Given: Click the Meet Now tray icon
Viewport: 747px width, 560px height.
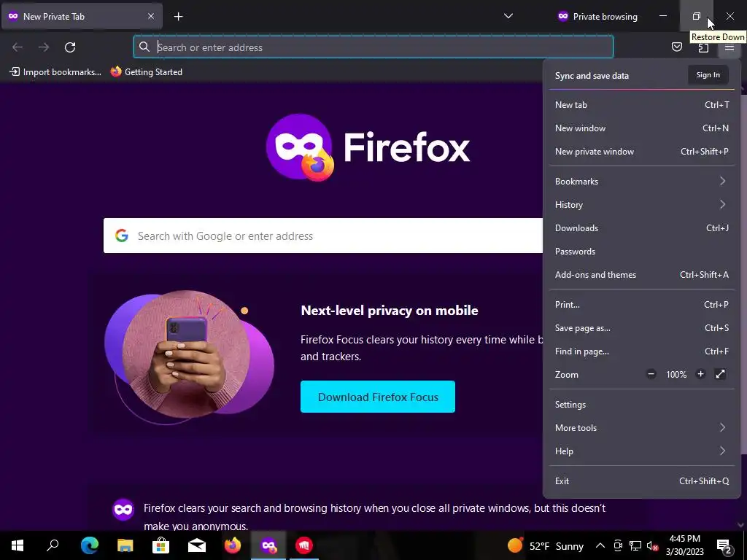Looking at the screenshot, I should pos(618,545).
